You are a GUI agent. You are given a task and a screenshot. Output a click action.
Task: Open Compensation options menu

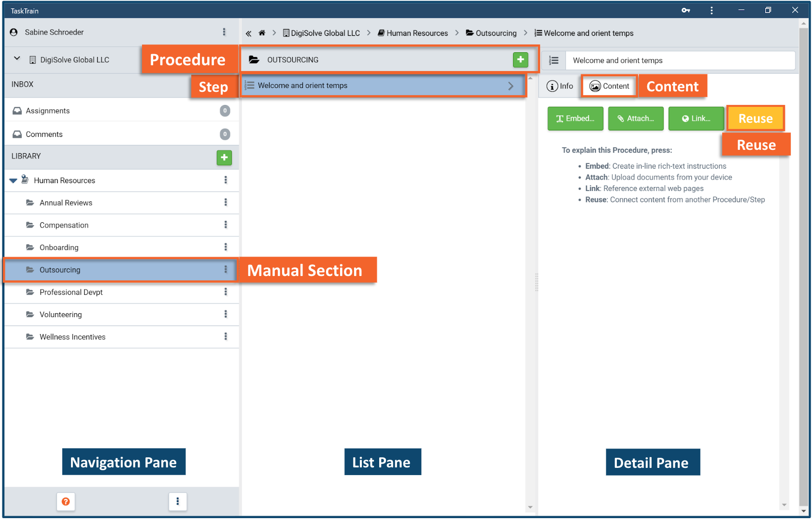pyautogui.click(x=226, y=225)
